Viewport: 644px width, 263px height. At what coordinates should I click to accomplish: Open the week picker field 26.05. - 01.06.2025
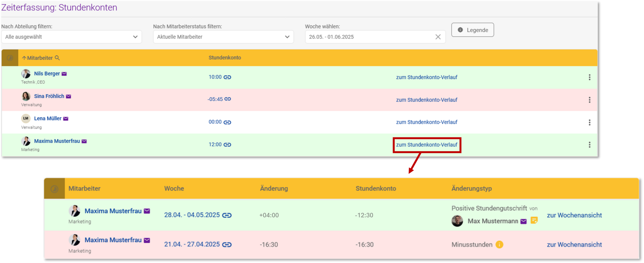coord(369,37)
